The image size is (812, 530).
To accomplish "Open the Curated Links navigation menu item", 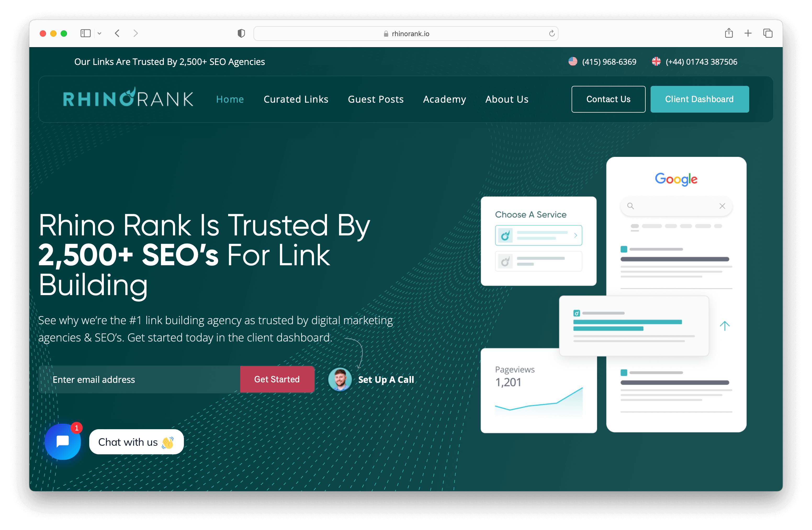I will click(x=296, y=99).
